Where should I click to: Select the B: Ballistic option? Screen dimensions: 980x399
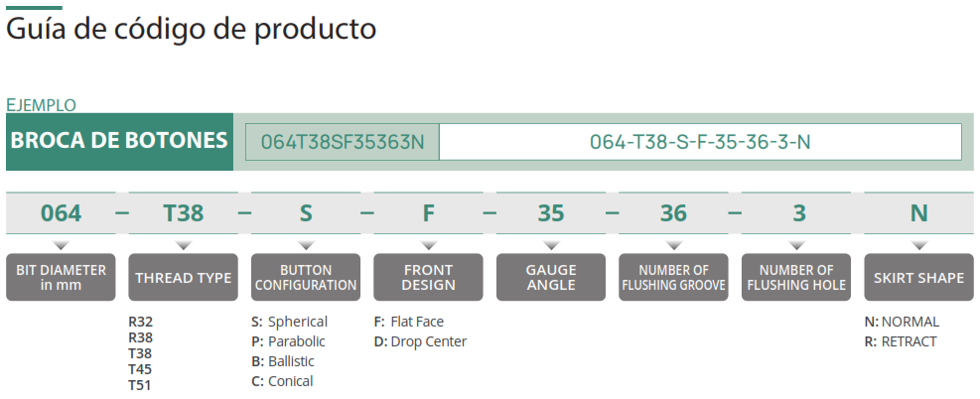283,361
